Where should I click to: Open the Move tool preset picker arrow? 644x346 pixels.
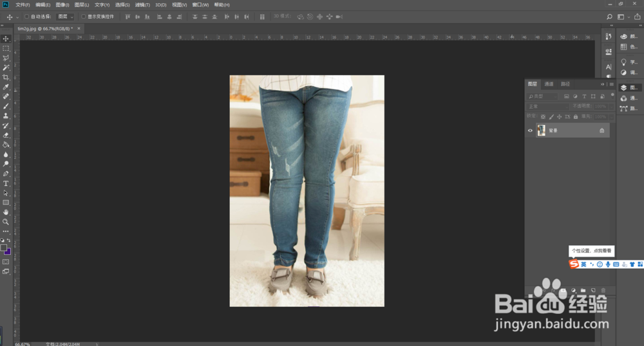click(17, 17)
